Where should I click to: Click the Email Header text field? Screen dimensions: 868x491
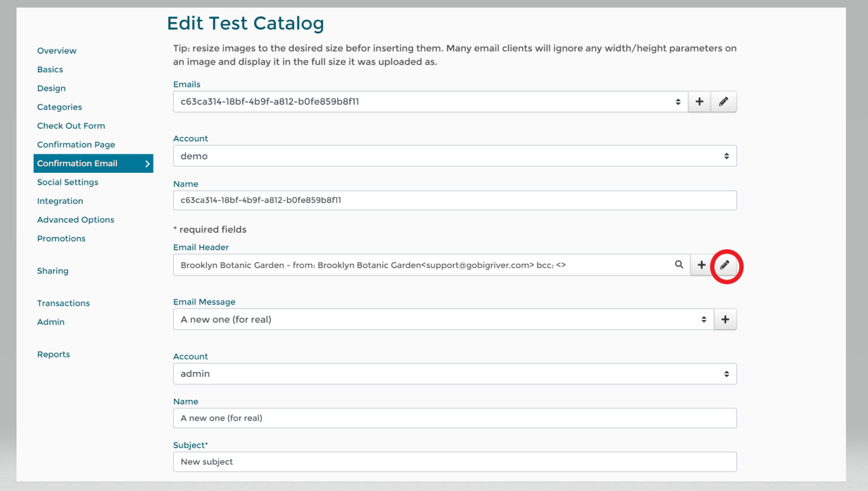tap(432, 265)
